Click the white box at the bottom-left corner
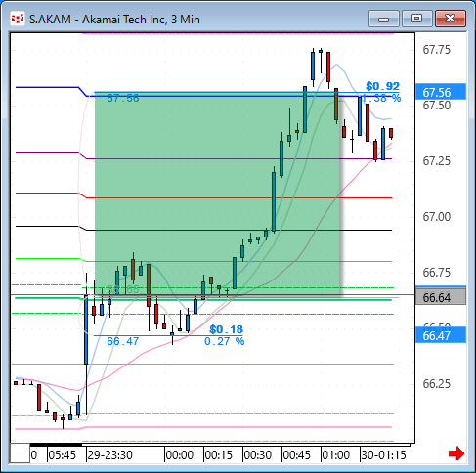This screenshot has height=473, width=476. point(20,453)
